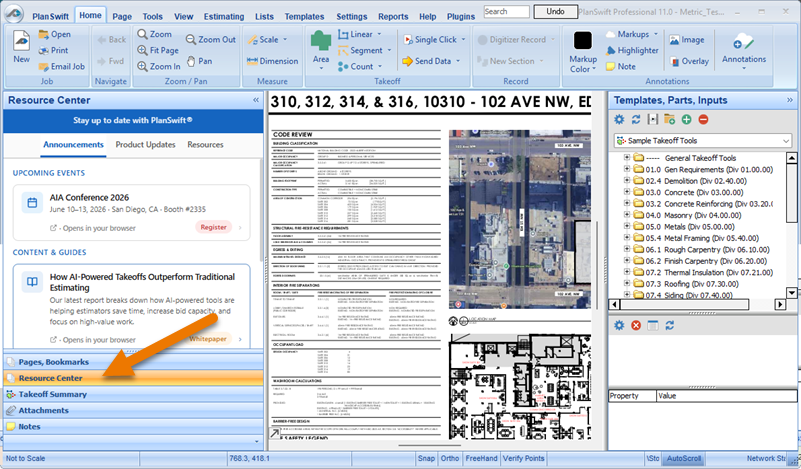Click the New job icon
Viewport: 801px width, 469px height.
coord(21,46)
